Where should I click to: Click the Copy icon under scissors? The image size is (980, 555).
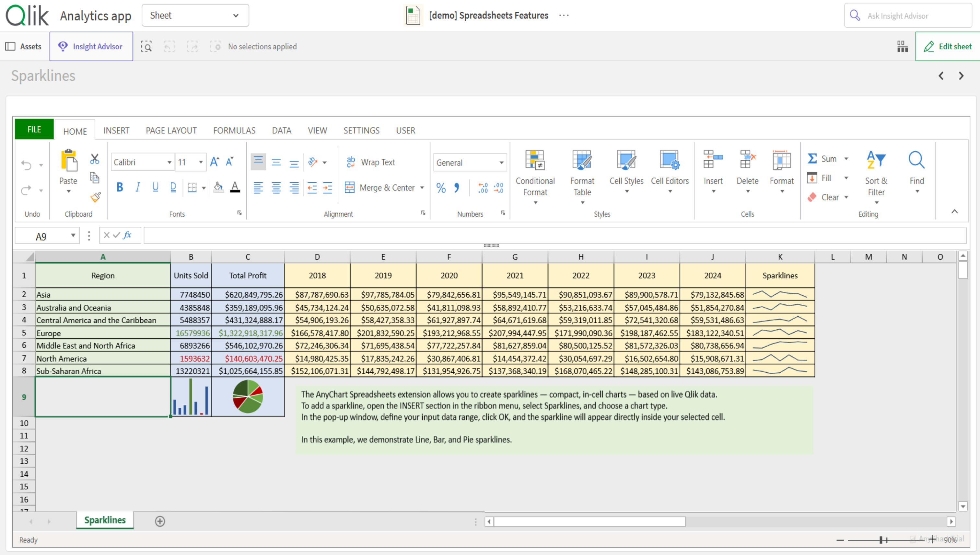point(95,178)
